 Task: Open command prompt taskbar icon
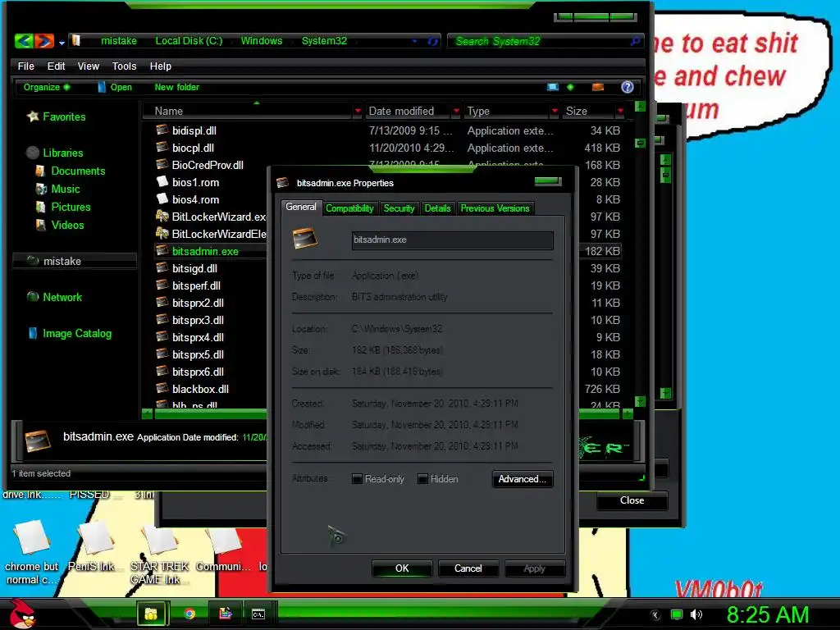258,614
